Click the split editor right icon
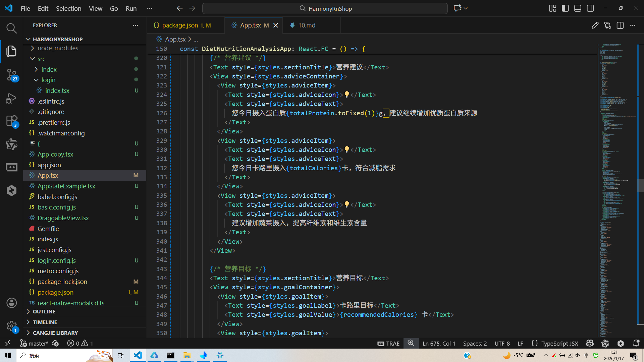The height and width of the screenshot is (362, 644). [620, 25]
